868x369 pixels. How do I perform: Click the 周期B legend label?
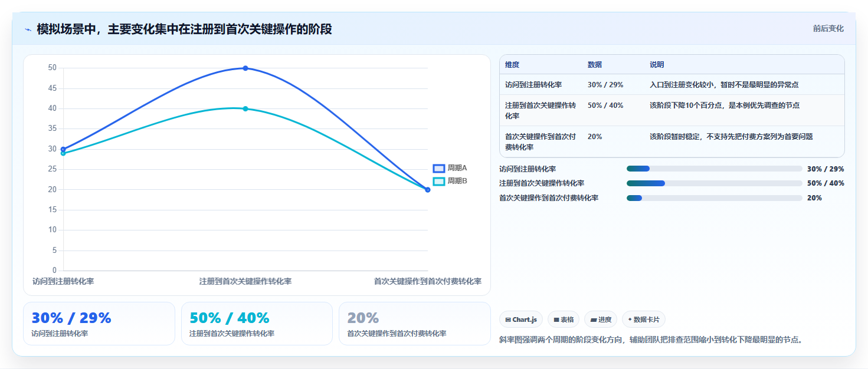pyautogui.click(x=457, y=181)
